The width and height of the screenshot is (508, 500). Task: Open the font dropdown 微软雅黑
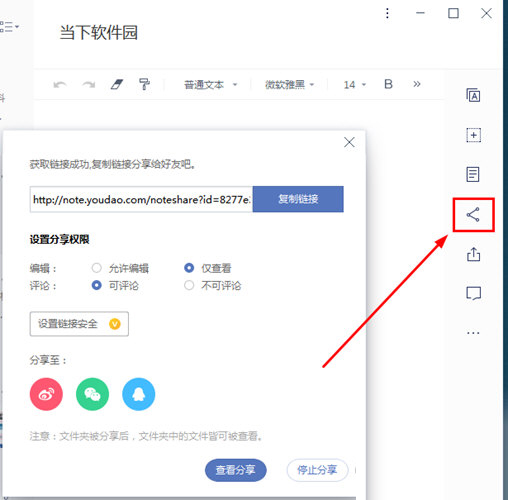tap(289, 85)
